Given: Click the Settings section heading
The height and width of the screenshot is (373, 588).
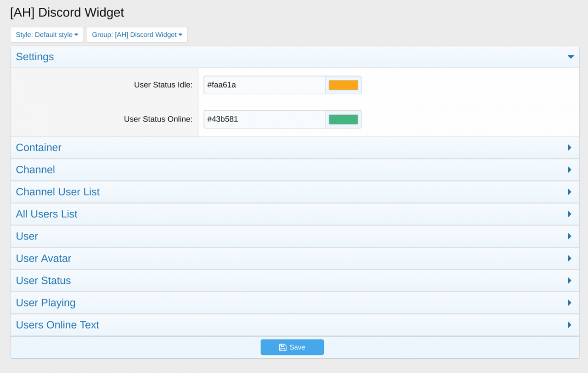Looking at the screenshot, I should 35,57.
